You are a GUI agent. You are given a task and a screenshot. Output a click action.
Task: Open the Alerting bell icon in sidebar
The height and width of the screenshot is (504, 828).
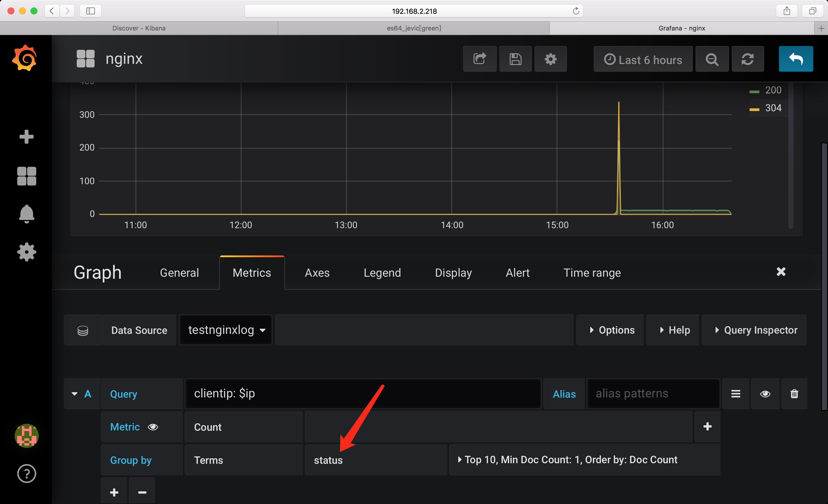(26, 213)
